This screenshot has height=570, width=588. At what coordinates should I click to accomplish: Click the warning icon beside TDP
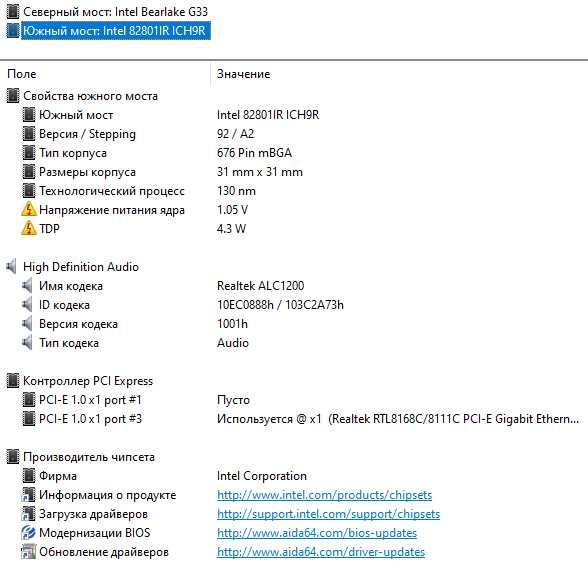click(28, 229)
